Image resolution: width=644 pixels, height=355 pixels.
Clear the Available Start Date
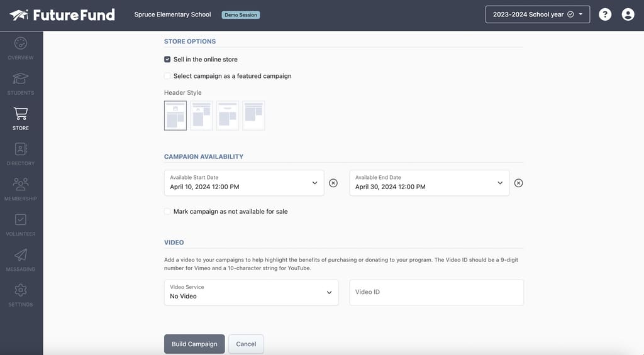333,183
